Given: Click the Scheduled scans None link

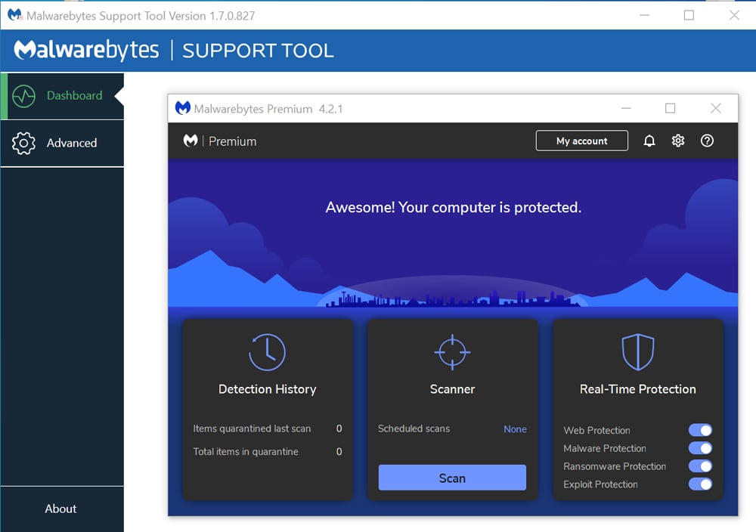Looking at the screenshot, I should click(515, 429).
